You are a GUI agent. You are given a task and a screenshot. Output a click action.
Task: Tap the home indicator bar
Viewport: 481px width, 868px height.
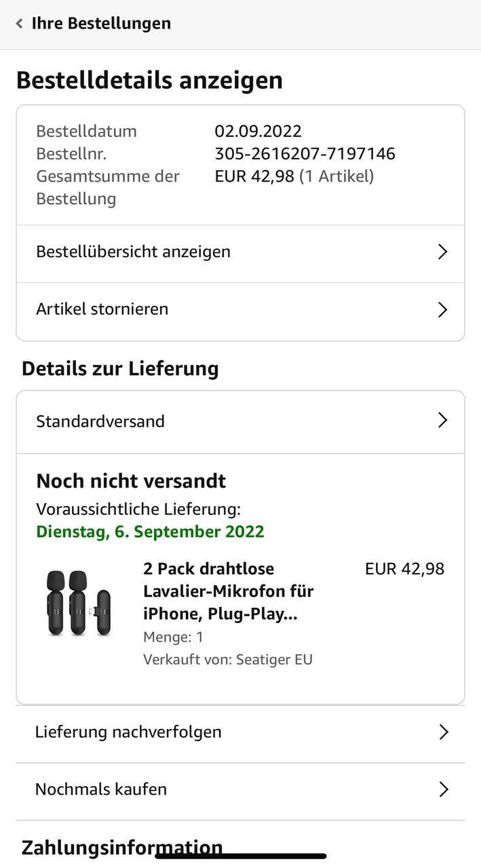pyautogui.click(x=241, y=856)
